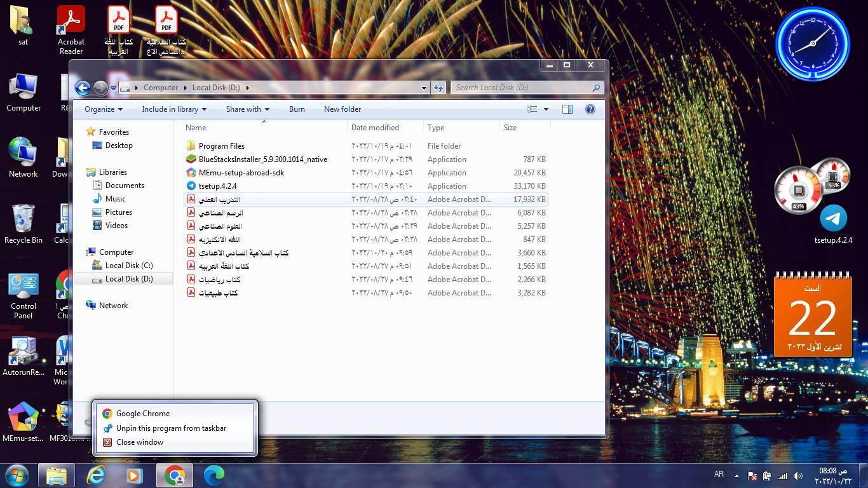Select Unpin this program from taskbar
Screen dimensions: 868x488
click(171, 428)
